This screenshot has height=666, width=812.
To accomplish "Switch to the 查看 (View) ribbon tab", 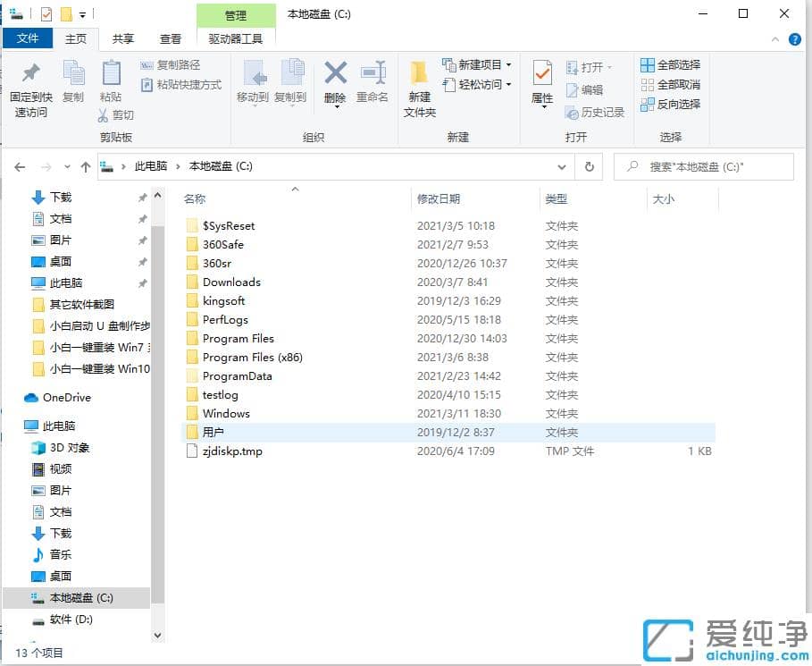I will click(170, 38).
